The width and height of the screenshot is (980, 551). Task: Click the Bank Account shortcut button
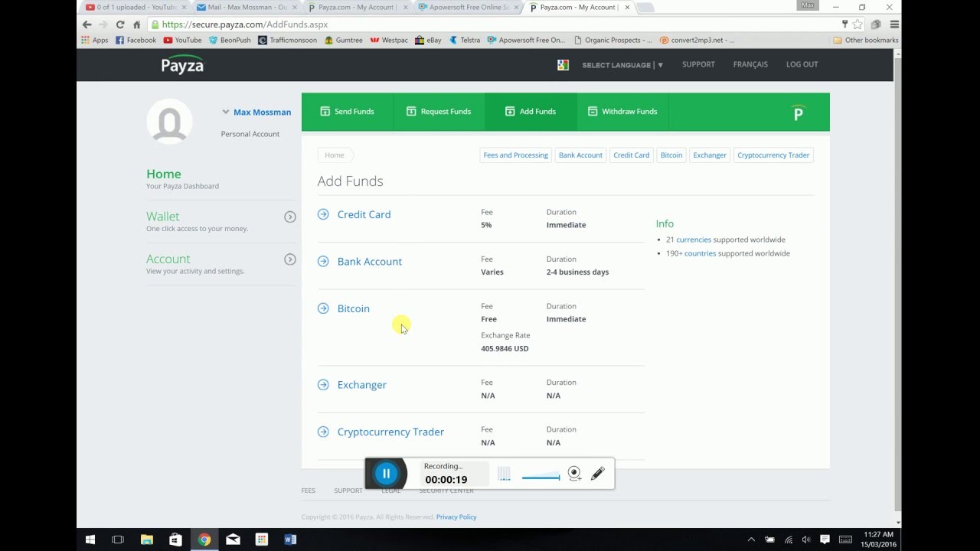pyautogui.click(x=580, y=155)
